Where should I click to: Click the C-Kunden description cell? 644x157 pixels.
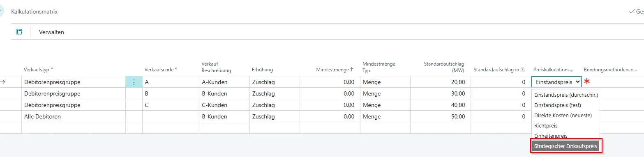click(224, 105)
